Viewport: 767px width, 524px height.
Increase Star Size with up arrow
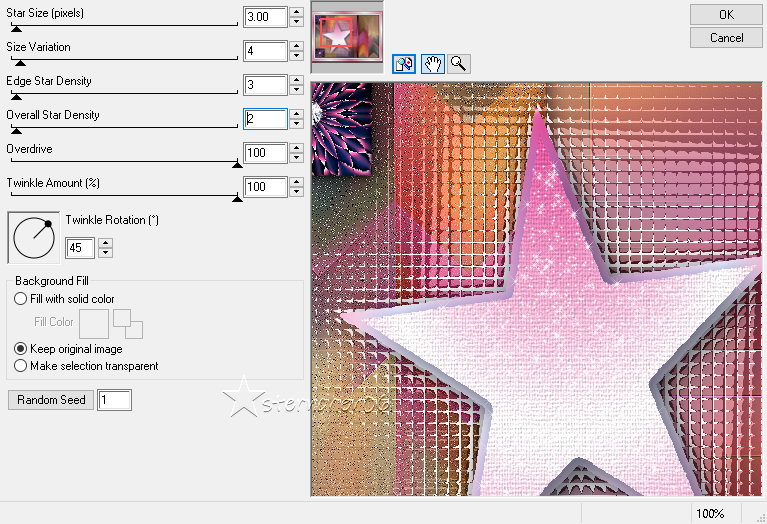click(296, 12)
